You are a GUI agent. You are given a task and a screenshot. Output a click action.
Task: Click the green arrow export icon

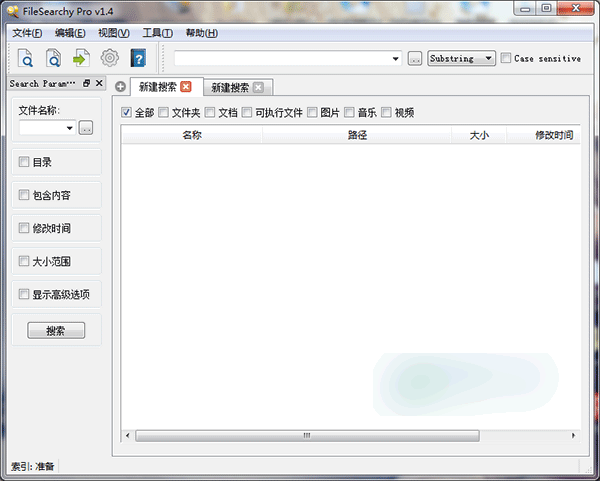point(81,59)
